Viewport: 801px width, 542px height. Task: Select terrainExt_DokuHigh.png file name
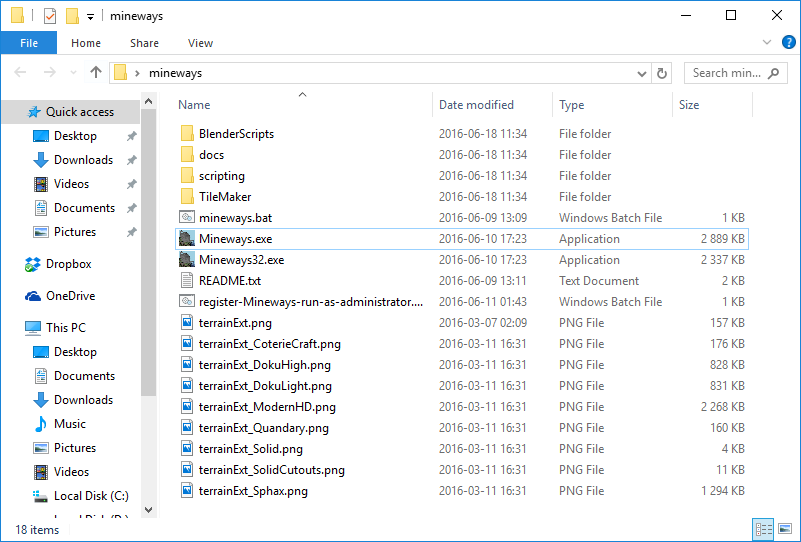tap(265, 365)
